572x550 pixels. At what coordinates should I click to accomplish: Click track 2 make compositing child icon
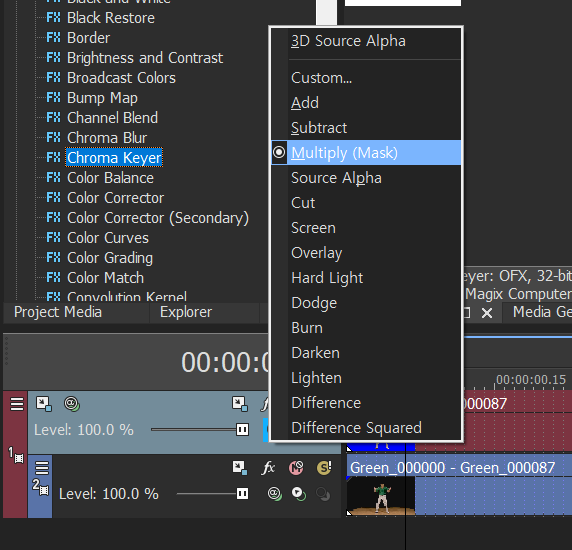click(x=323, y=494)
